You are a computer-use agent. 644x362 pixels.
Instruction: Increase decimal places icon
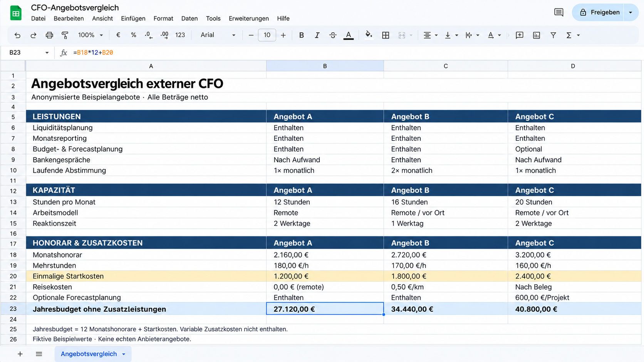point(164,35)
